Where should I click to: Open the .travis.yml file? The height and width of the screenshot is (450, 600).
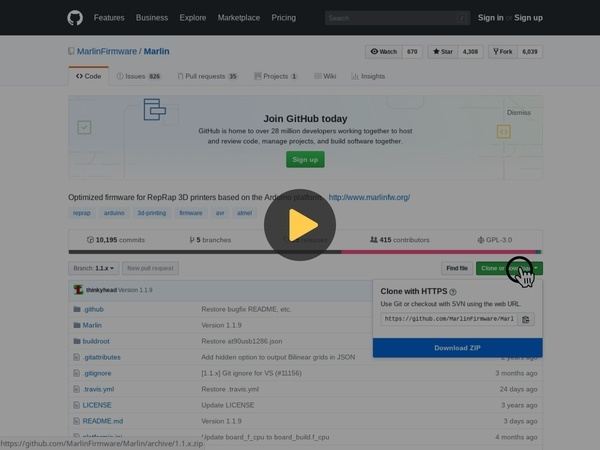99,389
